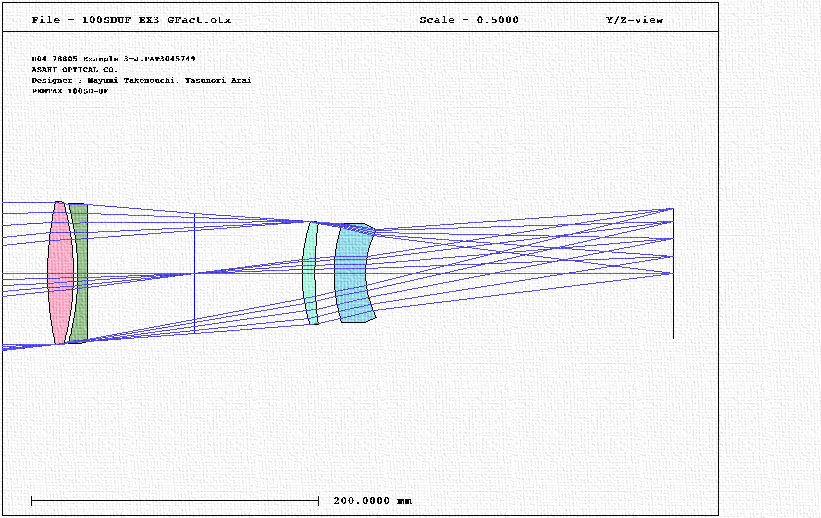Click the 'Designer : Mayumi Takenouchi, Yasunori Arai' line

[141, 80]
